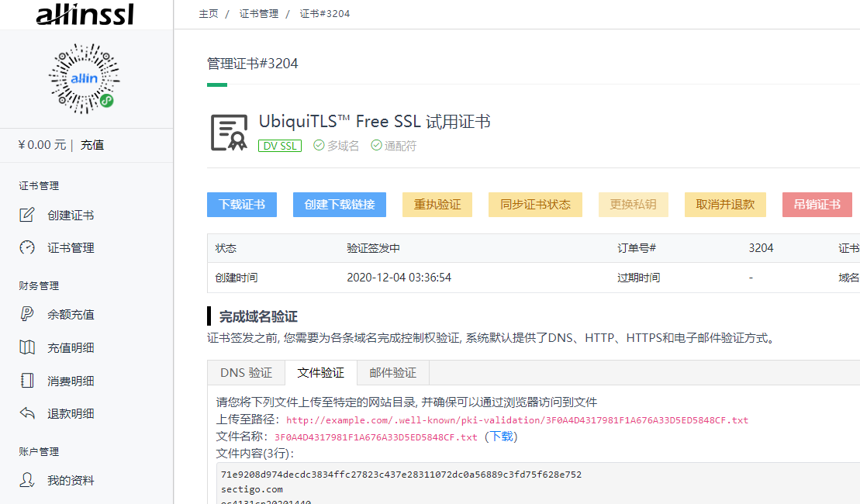
Task: Switch to the 邮件验证 tab
Action: 392,373
